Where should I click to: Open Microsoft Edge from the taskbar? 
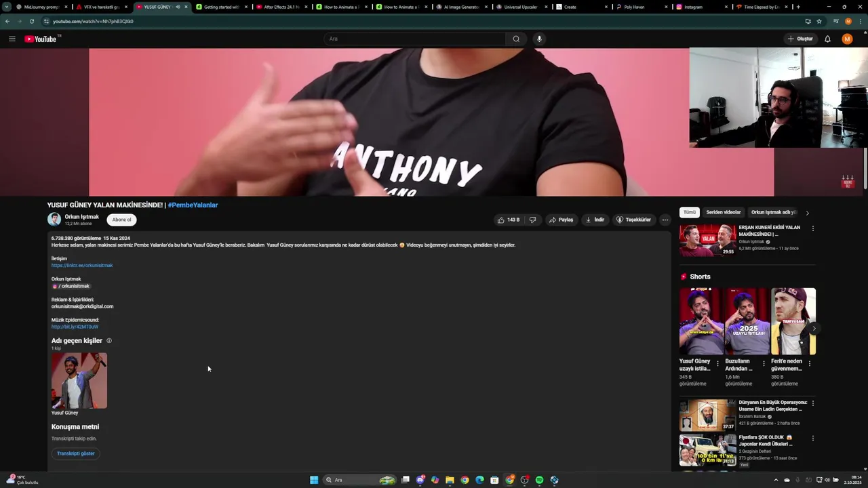pos(479,480)
